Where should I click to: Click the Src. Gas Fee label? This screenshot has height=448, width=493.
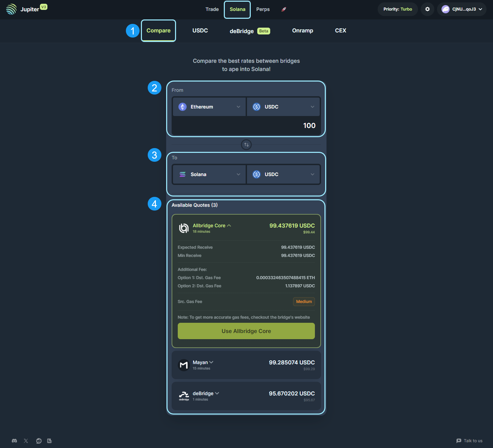(x=190, y=302)
